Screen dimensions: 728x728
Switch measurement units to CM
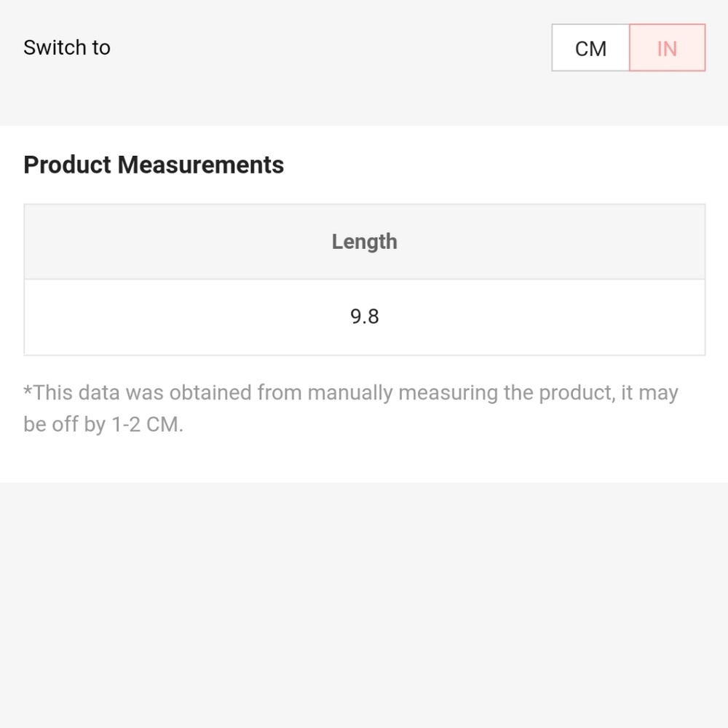(x=590, y=48)
